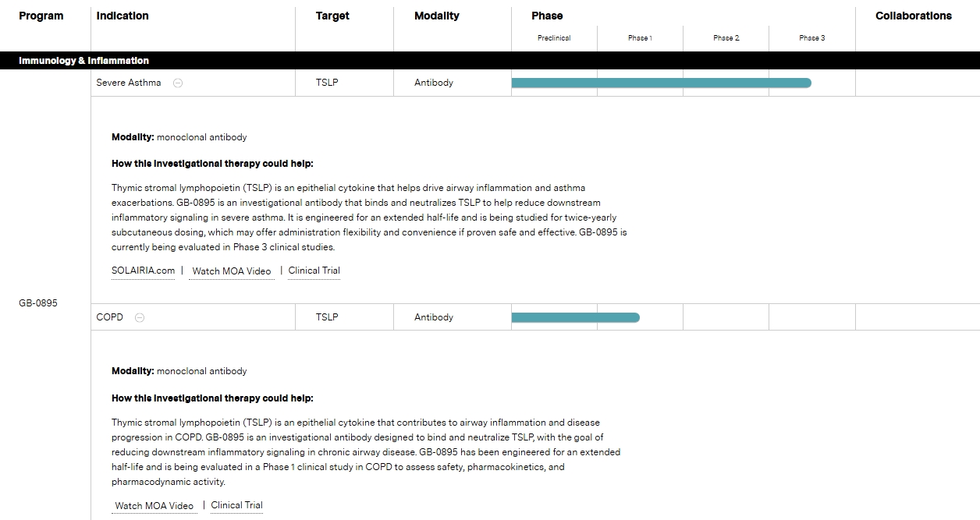Select the Indication column header
Viewport: 980px width, 520px height.
click(x=123, y=16)
